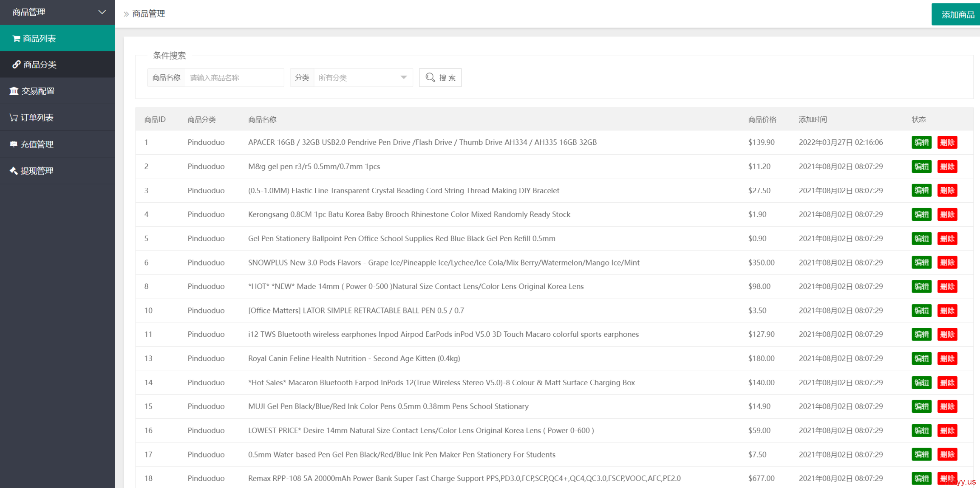Delete product ID 1 APACER pendrive
This screenshot has width=980, height=488.
click(x=947, y=142)
